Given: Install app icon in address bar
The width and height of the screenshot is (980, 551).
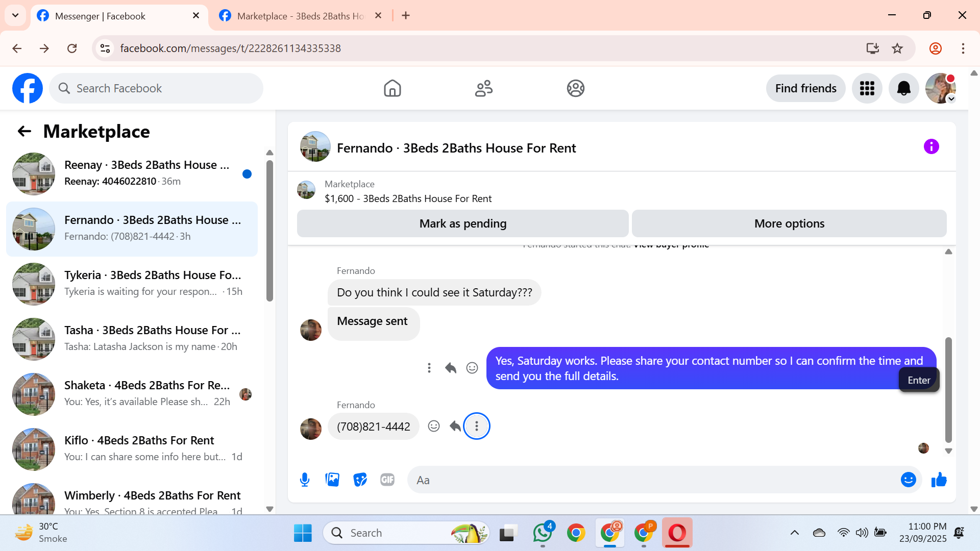Looking at the screenshot, I should [x=873, y=48].
